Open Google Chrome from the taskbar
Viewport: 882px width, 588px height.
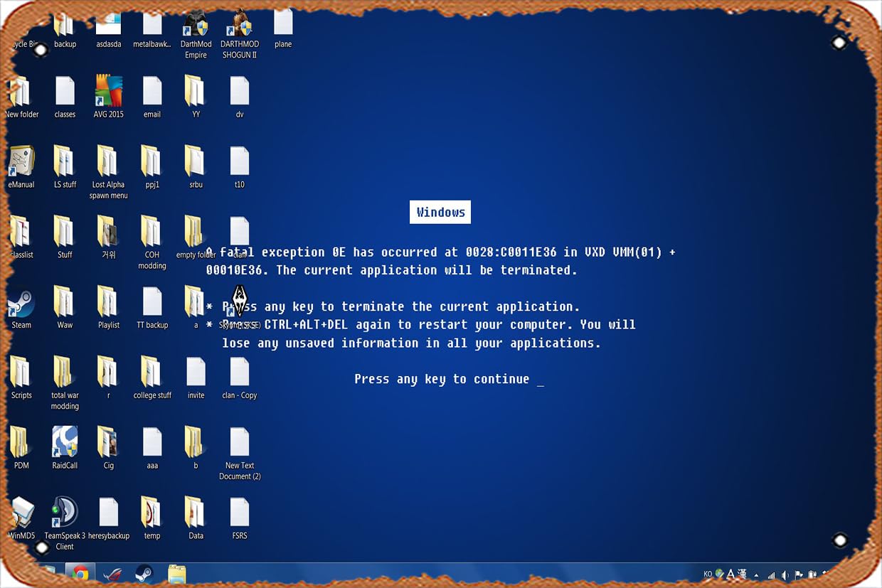tap(80, 573)
